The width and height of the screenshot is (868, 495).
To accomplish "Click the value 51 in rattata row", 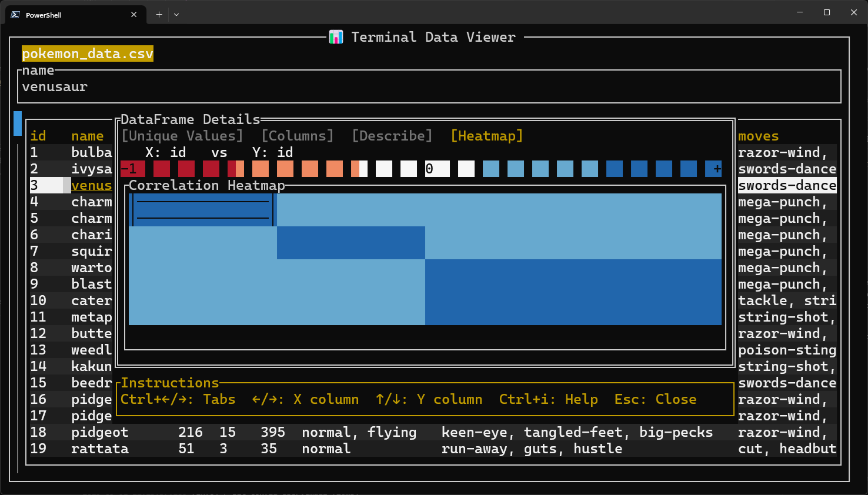I will coord(186,449).
